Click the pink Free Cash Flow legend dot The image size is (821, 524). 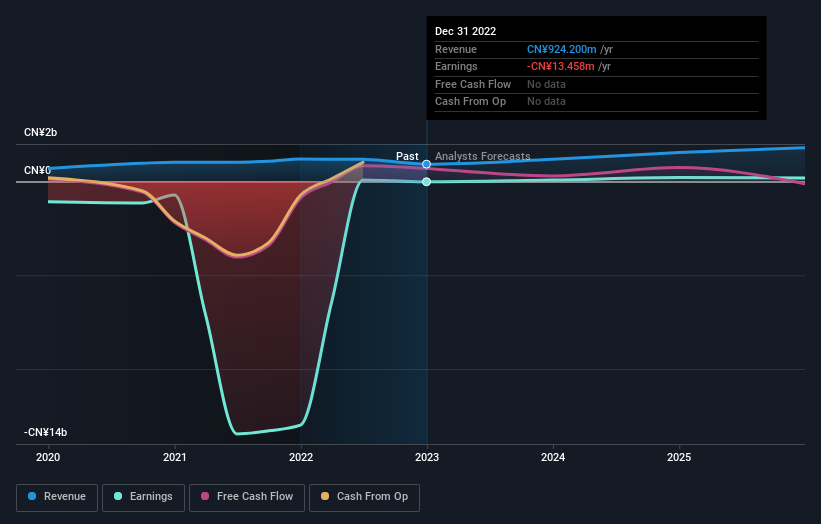205,496
